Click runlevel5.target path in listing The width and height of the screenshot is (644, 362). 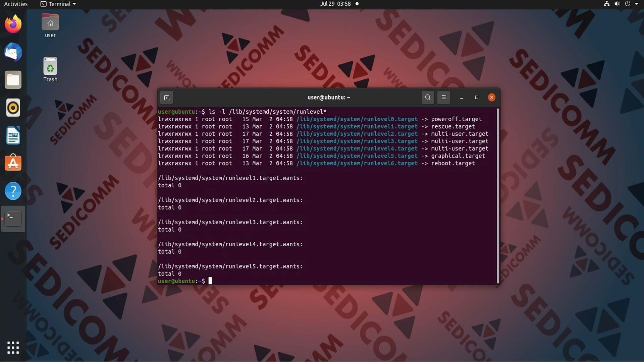click(357, 156)
